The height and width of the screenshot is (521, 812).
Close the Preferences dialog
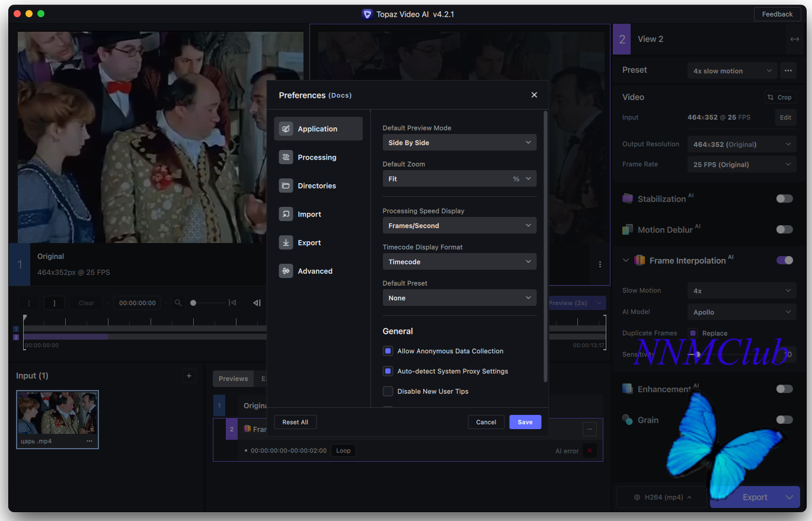(534, 95)
